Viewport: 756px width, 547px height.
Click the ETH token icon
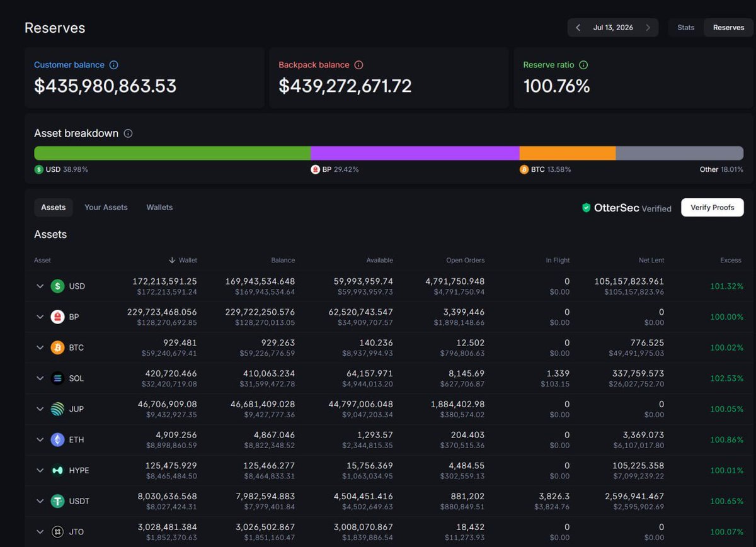click(x=58, y=439)
